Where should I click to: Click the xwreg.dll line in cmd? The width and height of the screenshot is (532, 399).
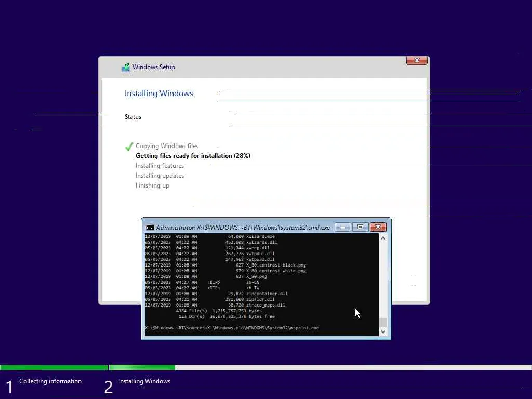click(207, 248)
